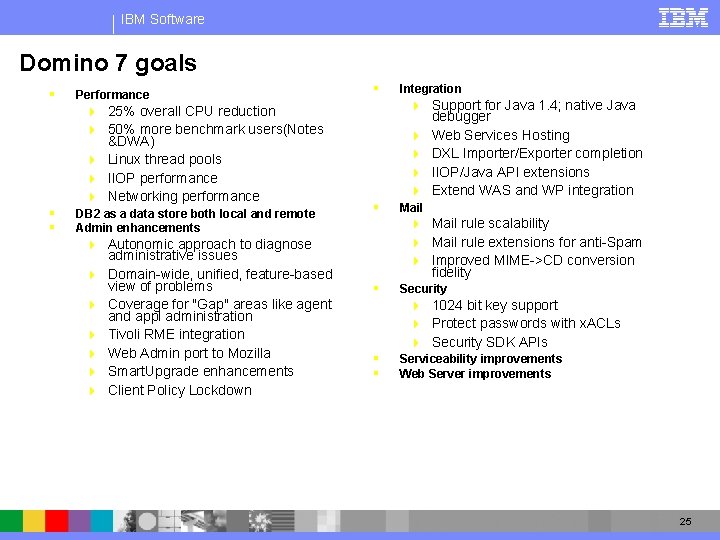Image resolution: width=720 pixels, height=540 pixels.
Task: Select 'IIOP/Java API extensions' bullet
Action: (510, 172)
